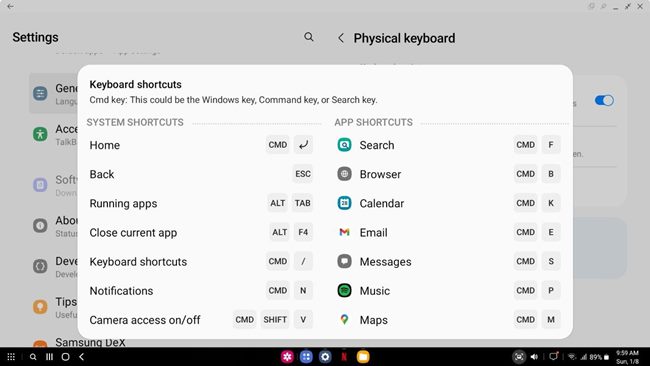This screenshot has width=650, height=366.
Task: Toggle the blue switch in Physical keyboard
Action: tap(604, 100)
